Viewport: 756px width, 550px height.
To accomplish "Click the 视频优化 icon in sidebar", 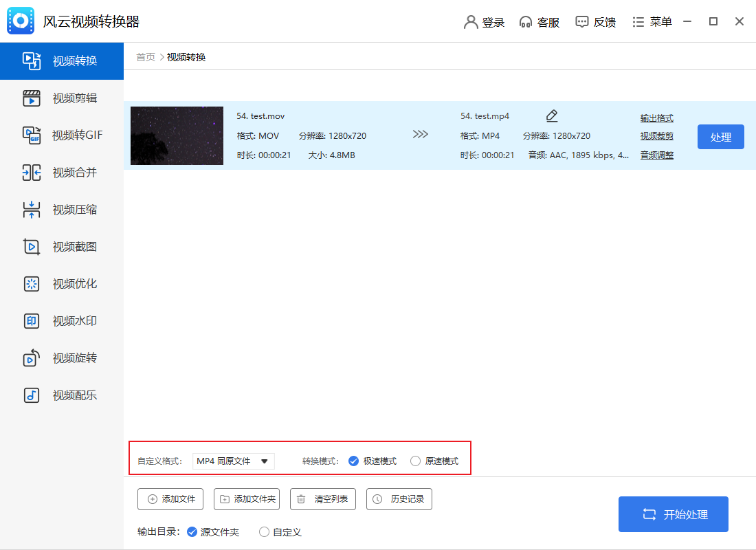I will click(x=32, y=284).
